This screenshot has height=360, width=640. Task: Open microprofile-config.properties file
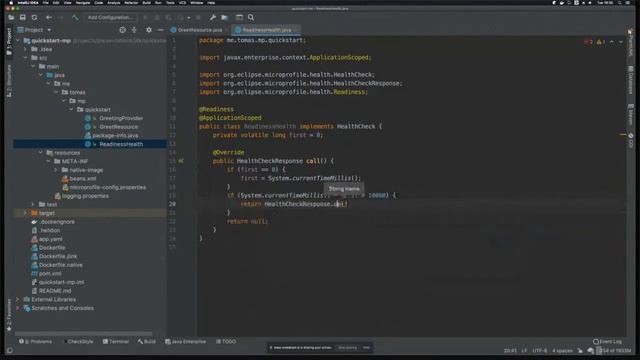coord(107,187)
